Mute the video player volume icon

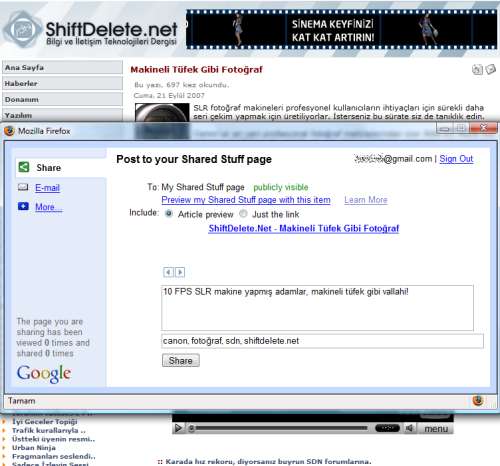point(409,428)
